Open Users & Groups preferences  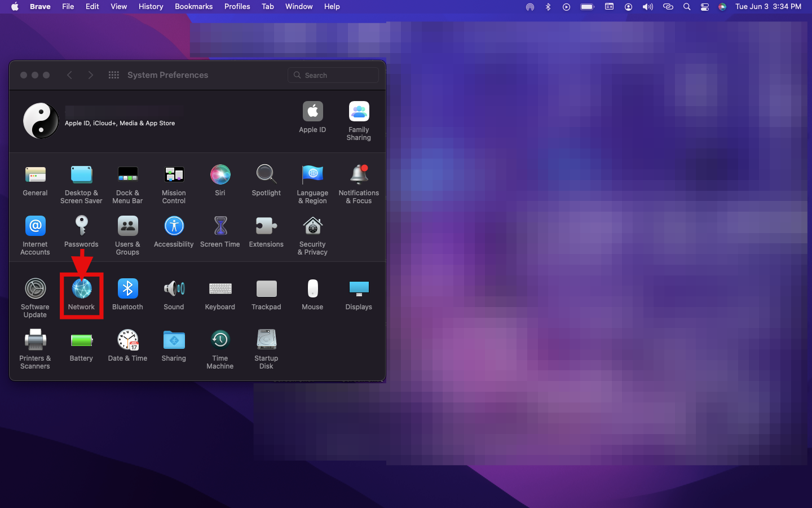pyautogui.click(x=127, y=236)
